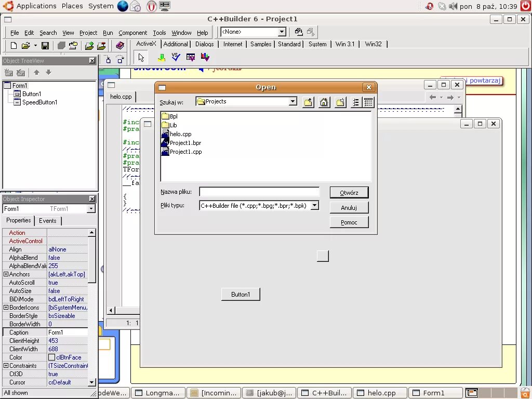
Task: Switch to the Dialogs palette tab
Action: [205, 44]
